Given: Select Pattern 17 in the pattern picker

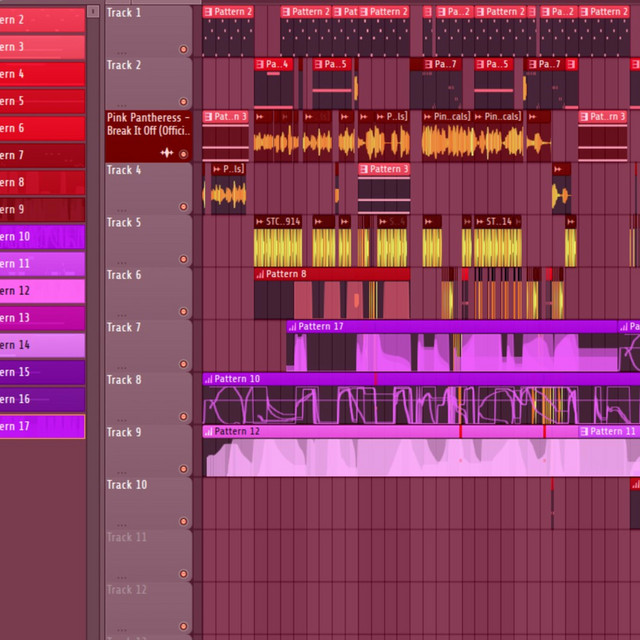Looking at the screenshot, I should (x=42, y=427).
